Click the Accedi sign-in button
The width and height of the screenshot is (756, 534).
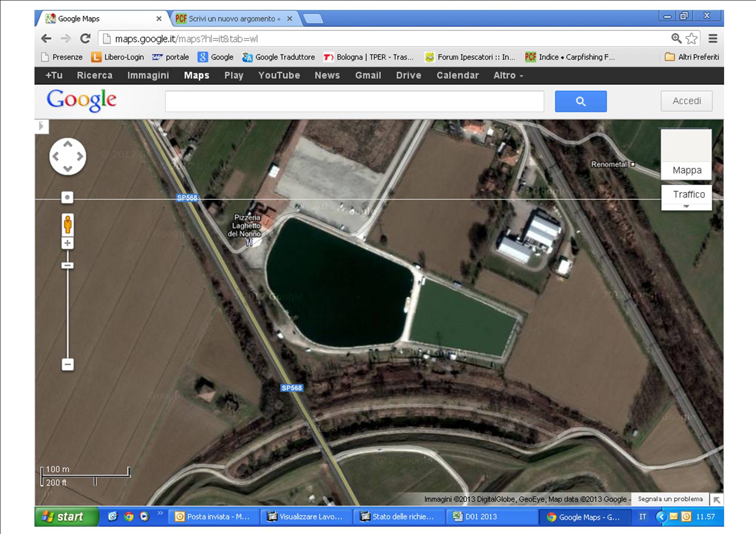coord(686,101)
